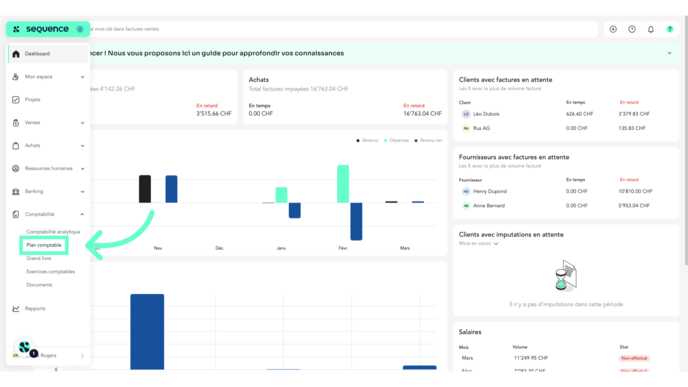Click the 10'810.00 CHF supplier amount
This screenshot has width=688, height=387.
(x=635, y=191)
